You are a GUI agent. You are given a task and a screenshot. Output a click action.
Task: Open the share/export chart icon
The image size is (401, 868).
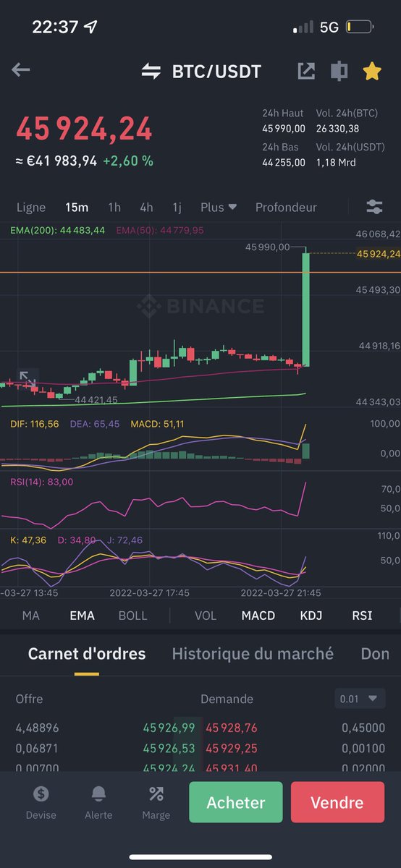point(306,71)
